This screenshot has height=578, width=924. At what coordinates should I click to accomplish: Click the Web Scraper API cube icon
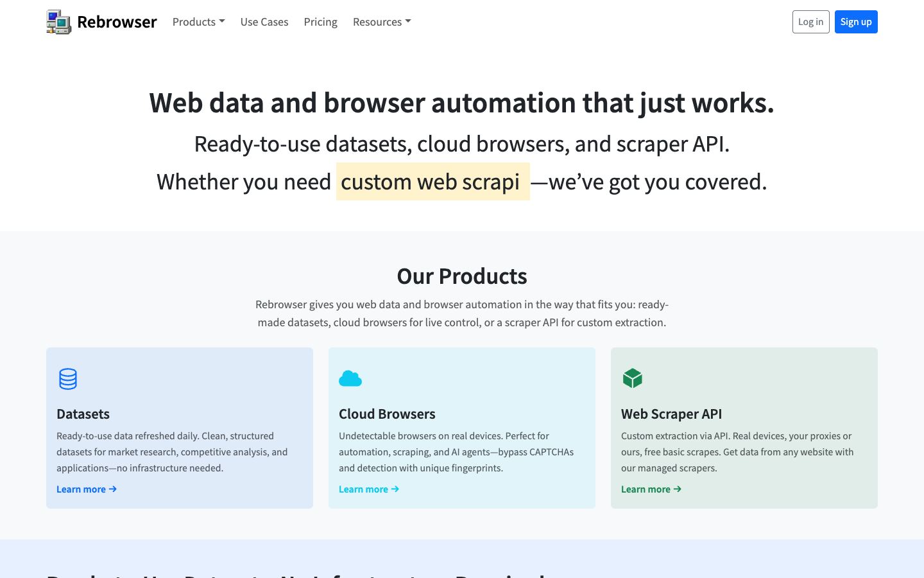tap(633, 378)
